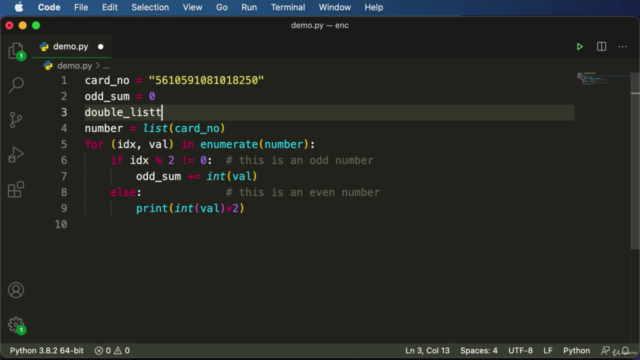Click the feedback icon in status bar

point(605,351)
